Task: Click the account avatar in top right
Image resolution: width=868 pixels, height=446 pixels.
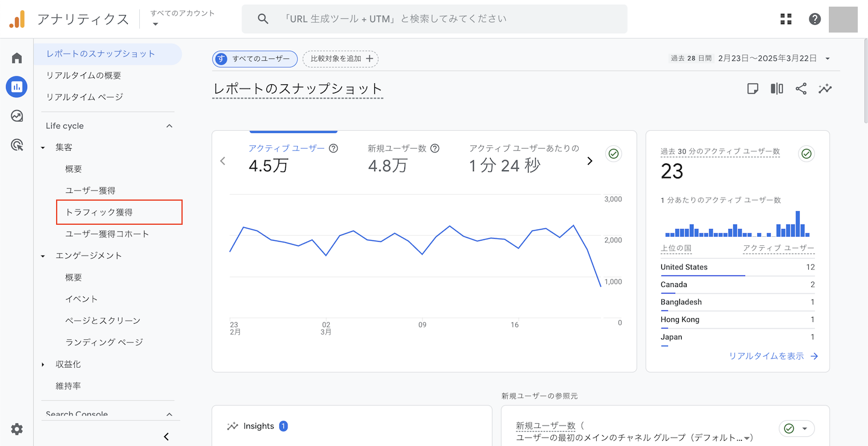Action: pyautogui.click(x=843, y=19)
